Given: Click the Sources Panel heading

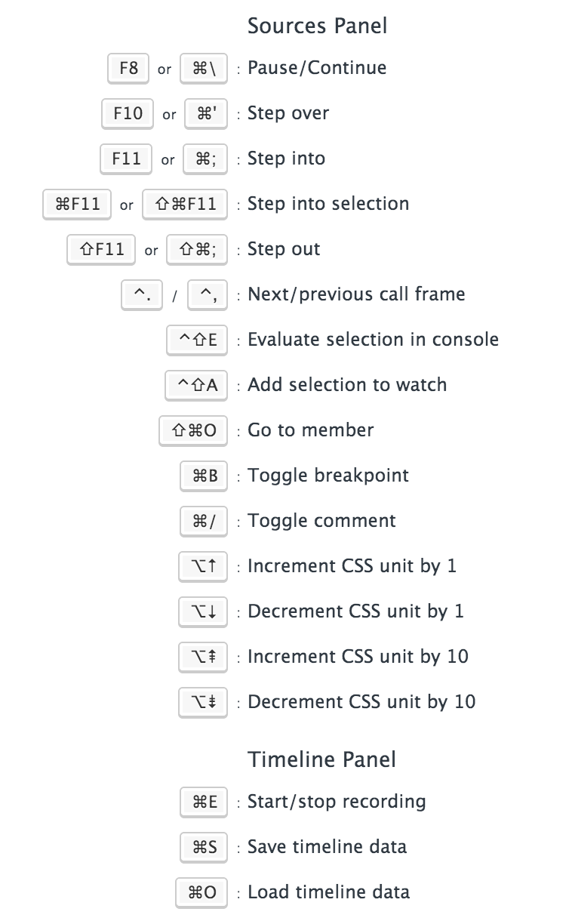Looking at the screenshot, I should [317, 26].
